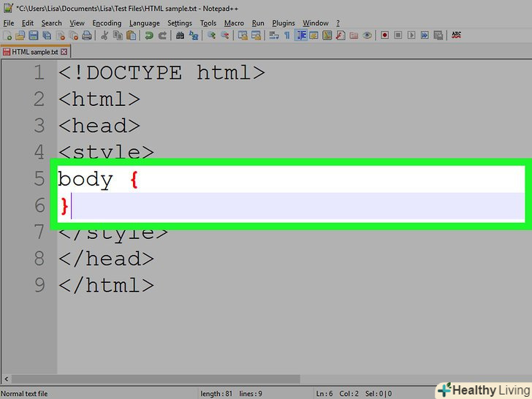
Task: Open the Run menu
Action: pyautogui.click(x=258, y=23)
